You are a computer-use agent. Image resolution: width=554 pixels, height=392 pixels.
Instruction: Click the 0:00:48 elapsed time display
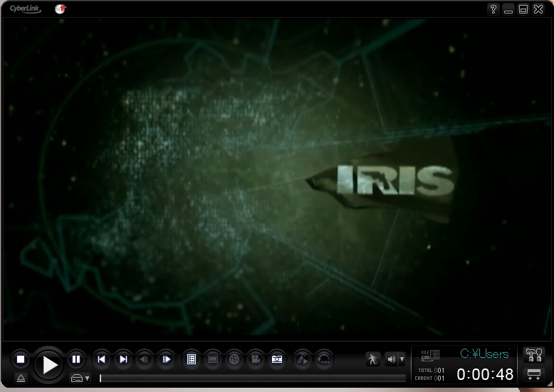coord(485,374)
